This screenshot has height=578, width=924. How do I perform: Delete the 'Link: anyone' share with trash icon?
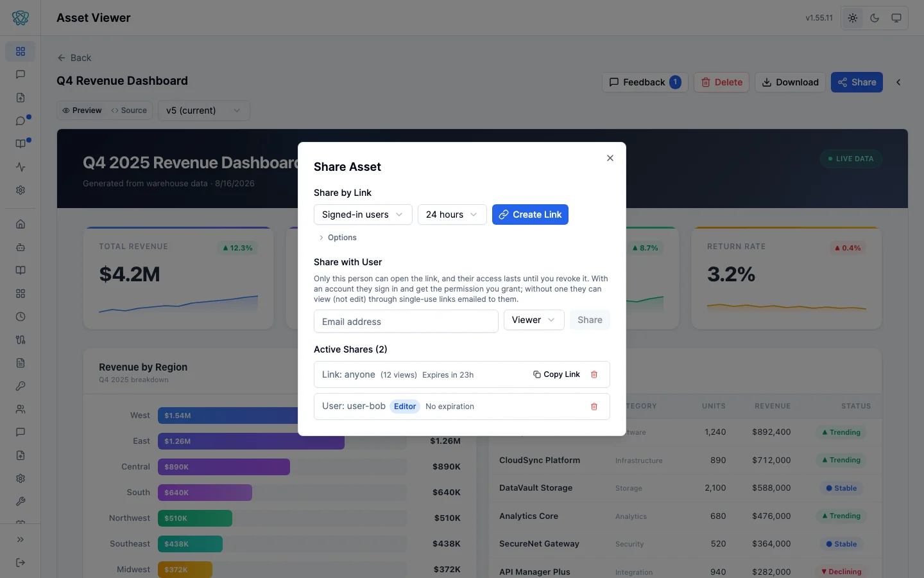[x=594, y=374]
